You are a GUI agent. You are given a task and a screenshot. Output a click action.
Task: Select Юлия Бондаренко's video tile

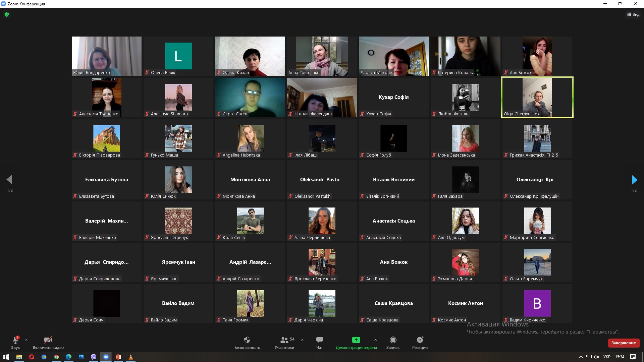(107, 56)
